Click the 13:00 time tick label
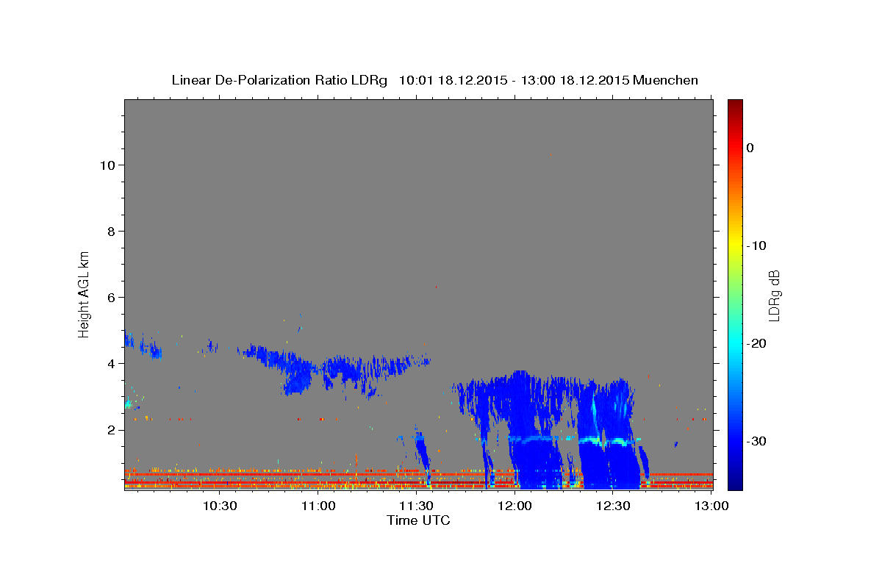Image resolution: width=882 pixels, height=588 pixels. click(x=711, y=506)
